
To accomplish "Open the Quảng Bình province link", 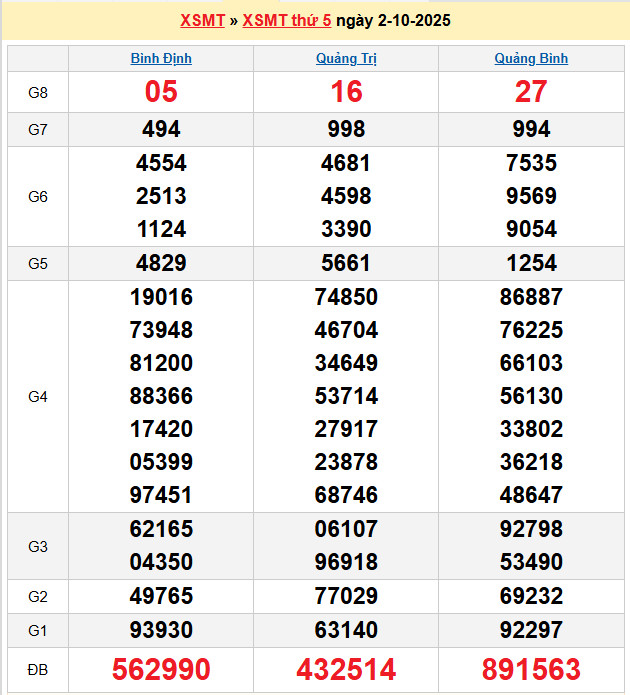I will pos(531,58).
